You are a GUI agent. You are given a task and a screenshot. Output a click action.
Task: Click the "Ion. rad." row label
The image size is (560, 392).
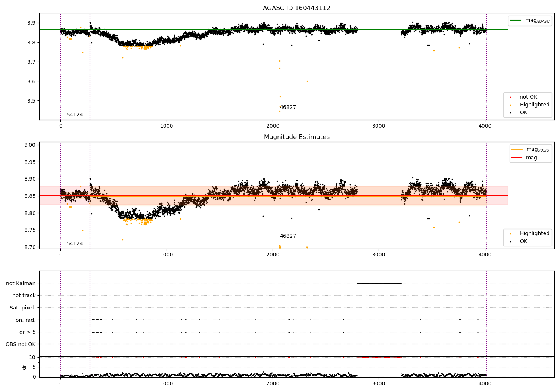[25, 320]
